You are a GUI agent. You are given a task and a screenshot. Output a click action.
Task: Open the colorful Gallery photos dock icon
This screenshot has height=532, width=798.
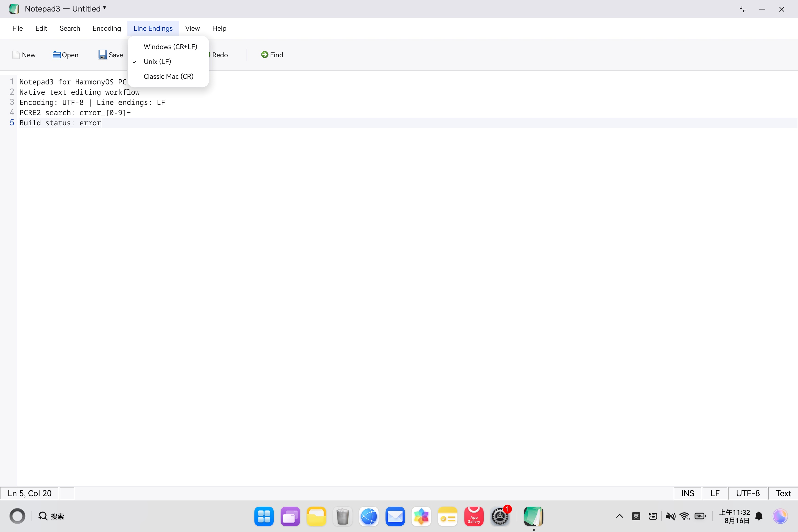tap(422, 516)
